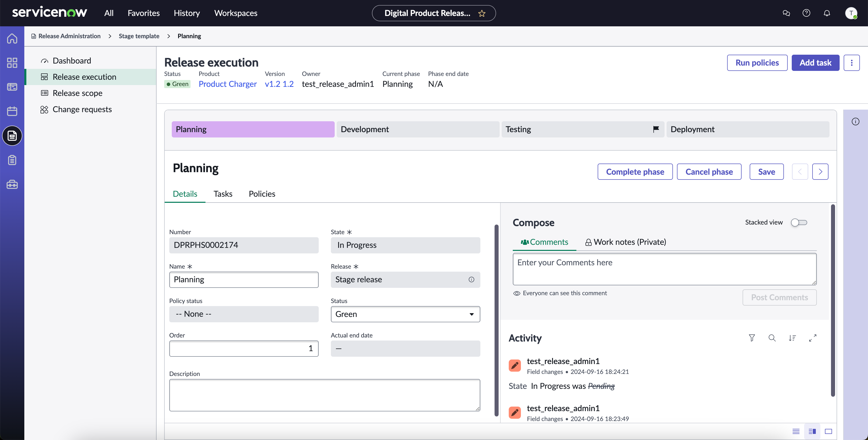The image size is (868, 440).
Task: Open the History menu
Action: point(187,13)
